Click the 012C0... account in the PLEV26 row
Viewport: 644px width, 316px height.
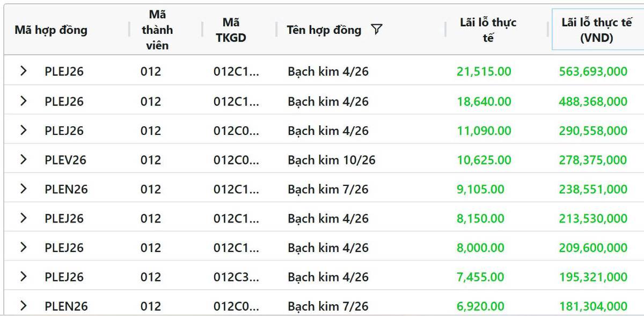tap(237, 160)
